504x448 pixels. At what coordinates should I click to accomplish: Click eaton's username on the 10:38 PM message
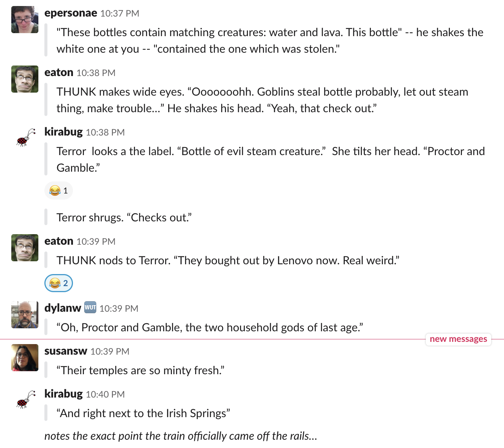coord(59,72)
